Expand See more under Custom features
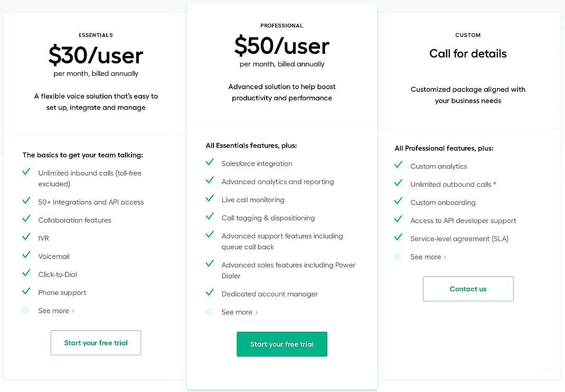Screen dimensions: 565x392 (x=428, y=257)
